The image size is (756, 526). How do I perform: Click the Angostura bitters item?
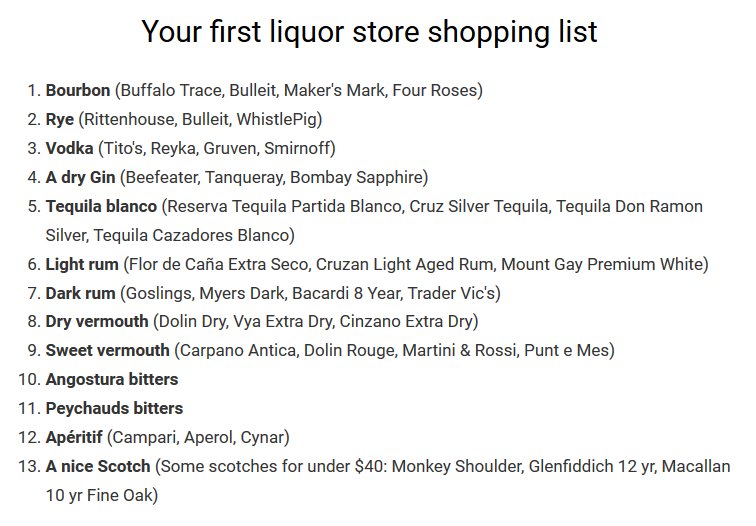tap(112, 379)
